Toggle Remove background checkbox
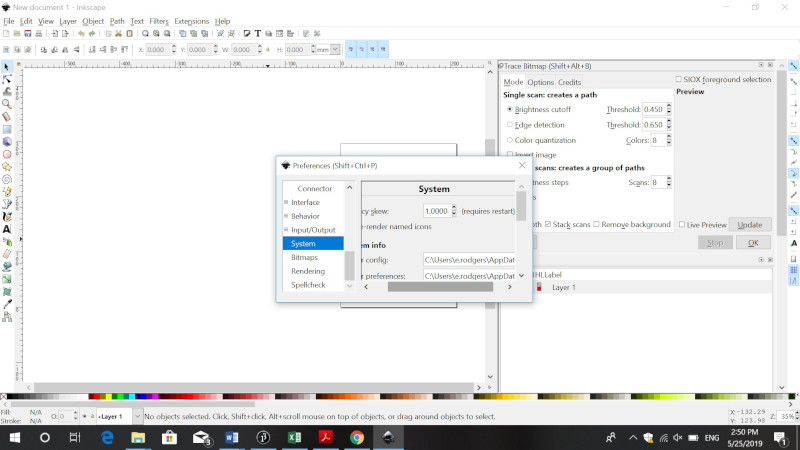 tap(596, 224)
